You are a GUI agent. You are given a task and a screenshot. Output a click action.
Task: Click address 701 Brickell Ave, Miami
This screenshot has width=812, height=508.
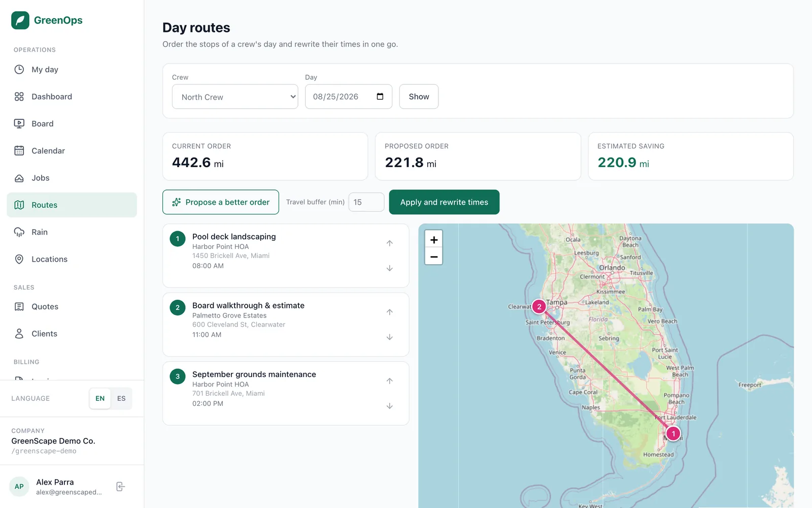(228, 393)
